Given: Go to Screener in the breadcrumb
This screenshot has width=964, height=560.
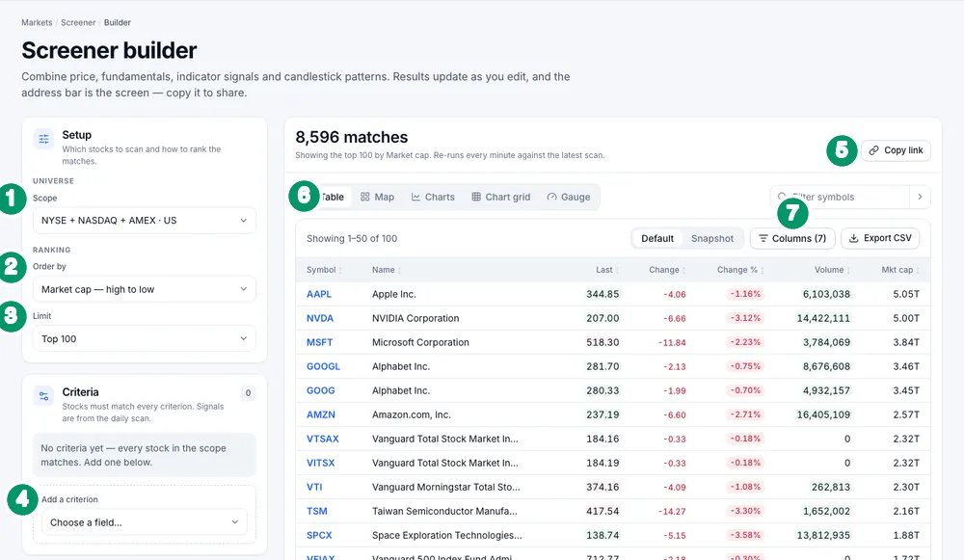Looking at the screenshot, I should tap(78, 23).
